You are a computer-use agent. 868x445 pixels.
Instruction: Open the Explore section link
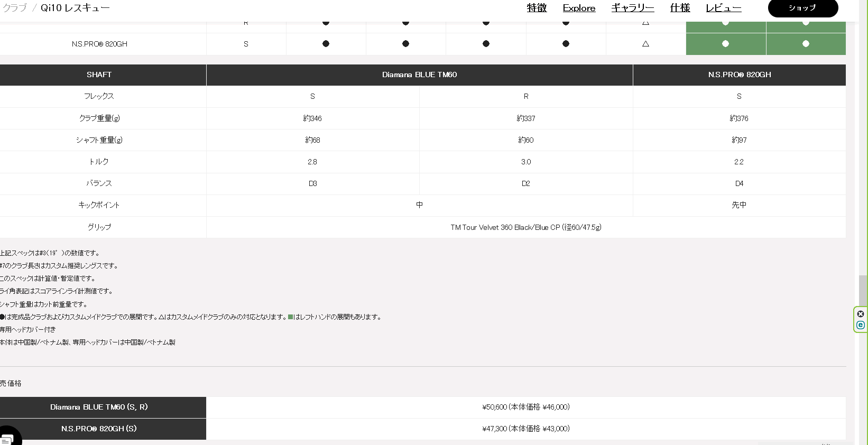coord(579,8)
